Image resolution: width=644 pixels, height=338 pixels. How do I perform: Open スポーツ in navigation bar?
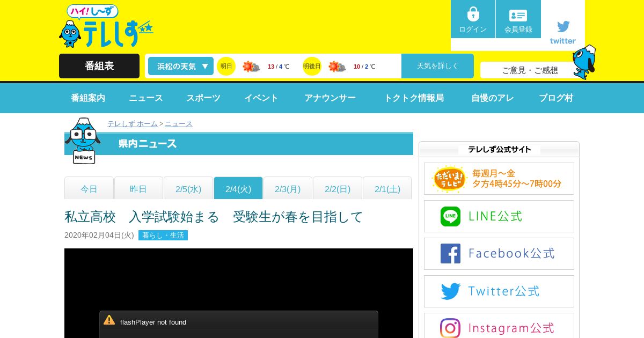[203, 98]
